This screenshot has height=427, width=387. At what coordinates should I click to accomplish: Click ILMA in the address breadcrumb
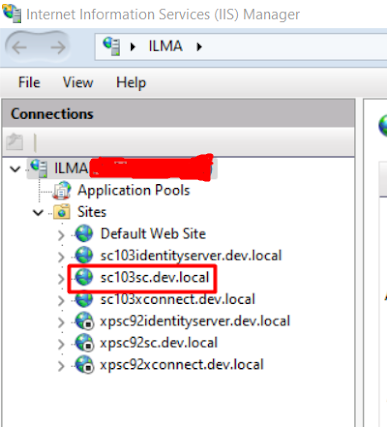click(165, 46)
